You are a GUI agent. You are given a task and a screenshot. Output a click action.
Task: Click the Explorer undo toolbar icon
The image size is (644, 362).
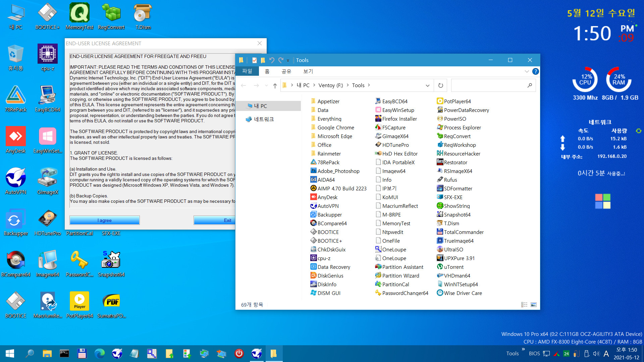pyautogui.click(x=272, y=60)
